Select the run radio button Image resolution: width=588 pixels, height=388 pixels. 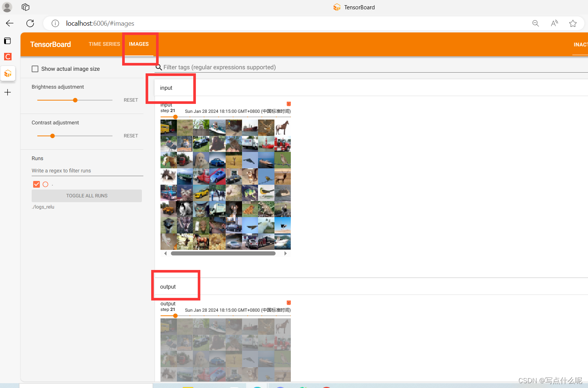click(45, 184)
